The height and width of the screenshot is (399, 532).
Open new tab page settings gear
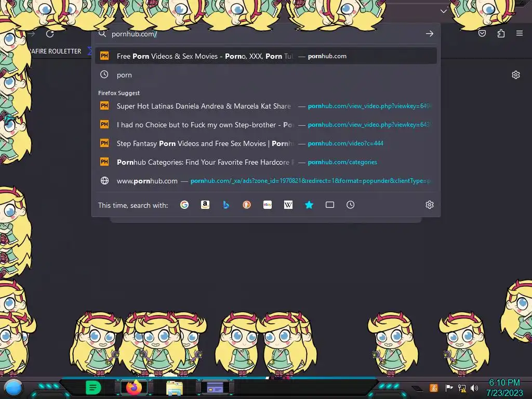pyautogui.click(x=516, y=75)
